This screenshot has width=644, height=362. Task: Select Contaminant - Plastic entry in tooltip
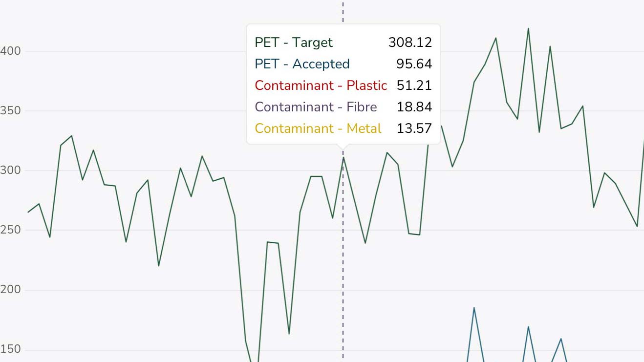[321, 85]
